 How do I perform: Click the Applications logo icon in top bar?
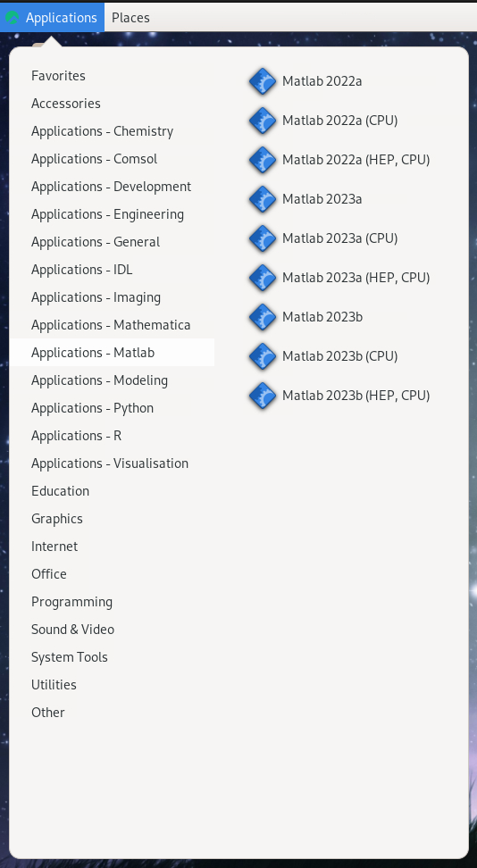coord(13,18)
